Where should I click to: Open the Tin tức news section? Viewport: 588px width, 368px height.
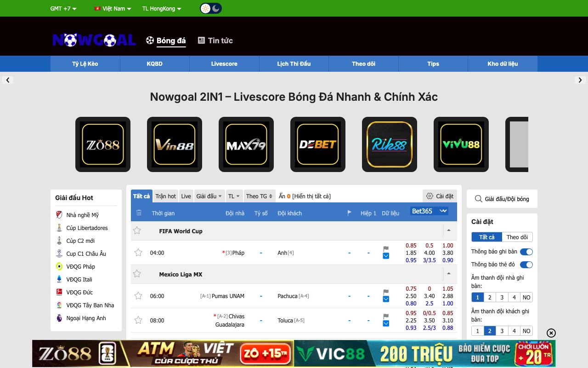click(215, 40)
